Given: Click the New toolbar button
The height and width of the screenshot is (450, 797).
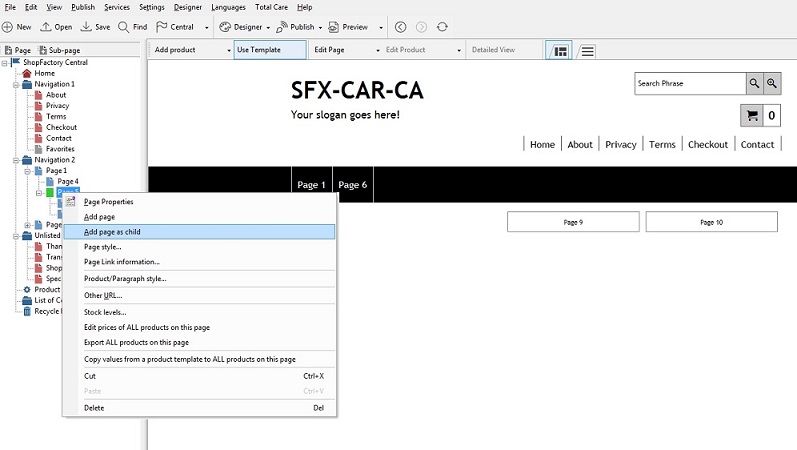Looking at the screenshot, I should 17,27.
